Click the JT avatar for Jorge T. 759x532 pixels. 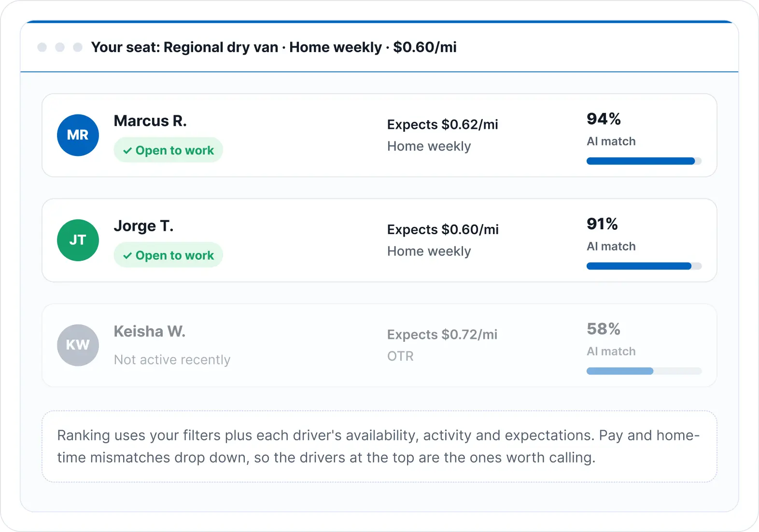(78, 240)
